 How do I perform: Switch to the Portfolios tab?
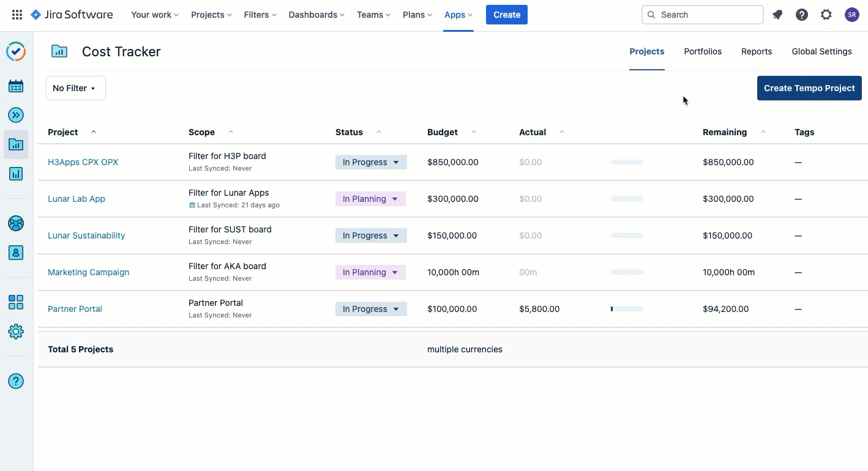(703, 51)
